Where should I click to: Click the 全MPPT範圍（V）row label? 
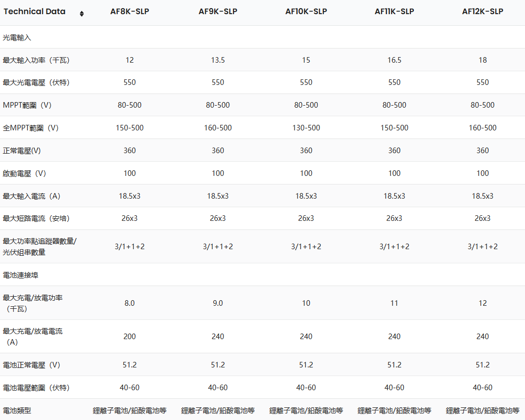(x=31, y=128)
